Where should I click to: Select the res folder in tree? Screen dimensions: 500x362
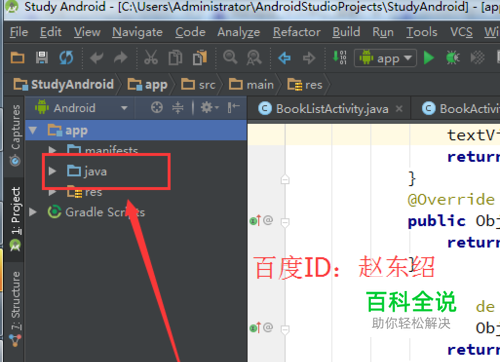point(85,192)
